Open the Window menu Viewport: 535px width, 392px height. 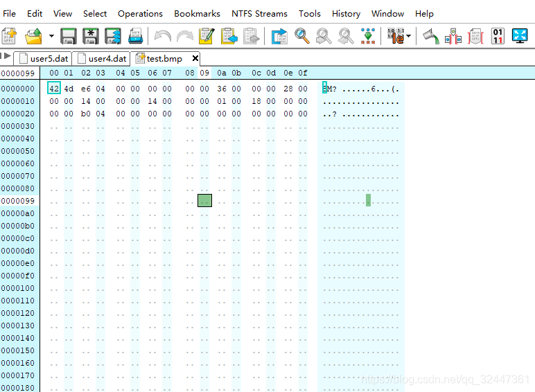pyautogui.click(x=387, y=14)
